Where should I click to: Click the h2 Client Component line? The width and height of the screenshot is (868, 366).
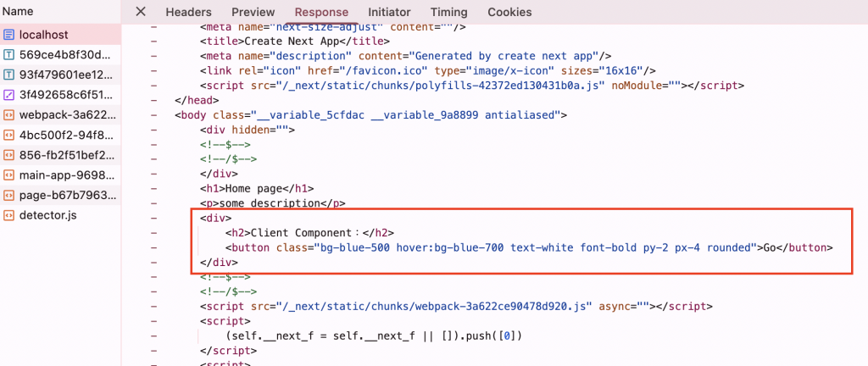click(x=310, y=233)
